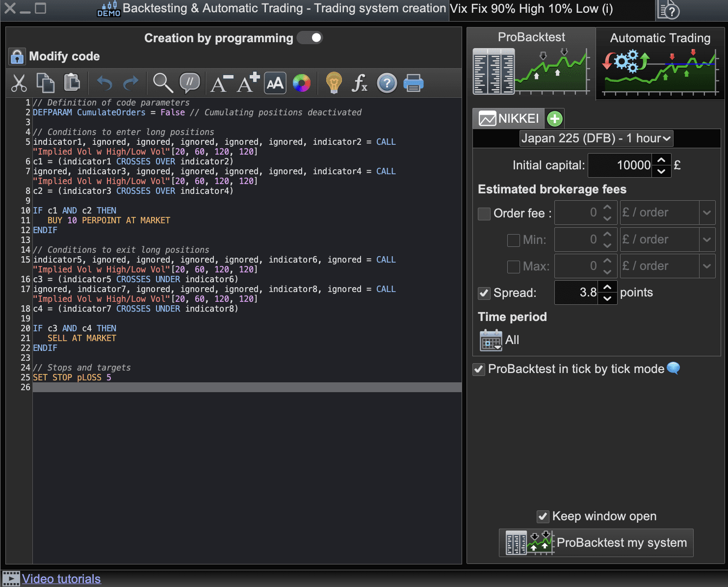
Task: Click the Paste clipboard icon
Action: 72,82
